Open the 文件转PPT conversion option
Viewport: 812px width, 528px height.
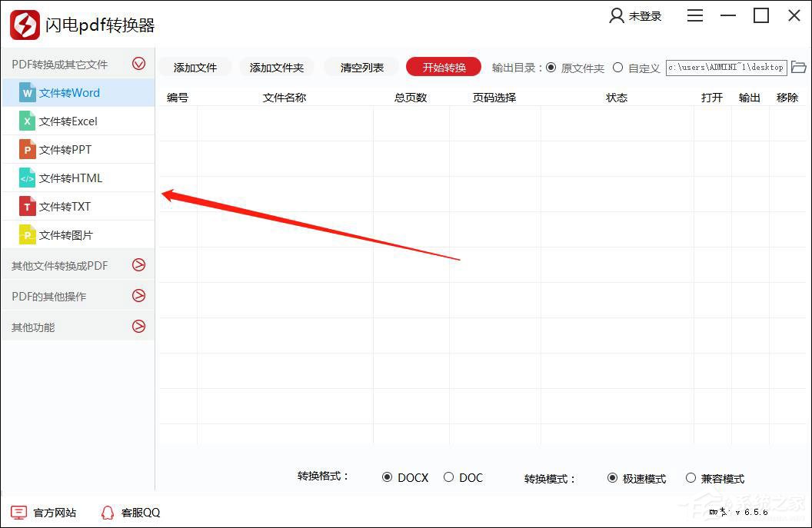tap(65, 149)
